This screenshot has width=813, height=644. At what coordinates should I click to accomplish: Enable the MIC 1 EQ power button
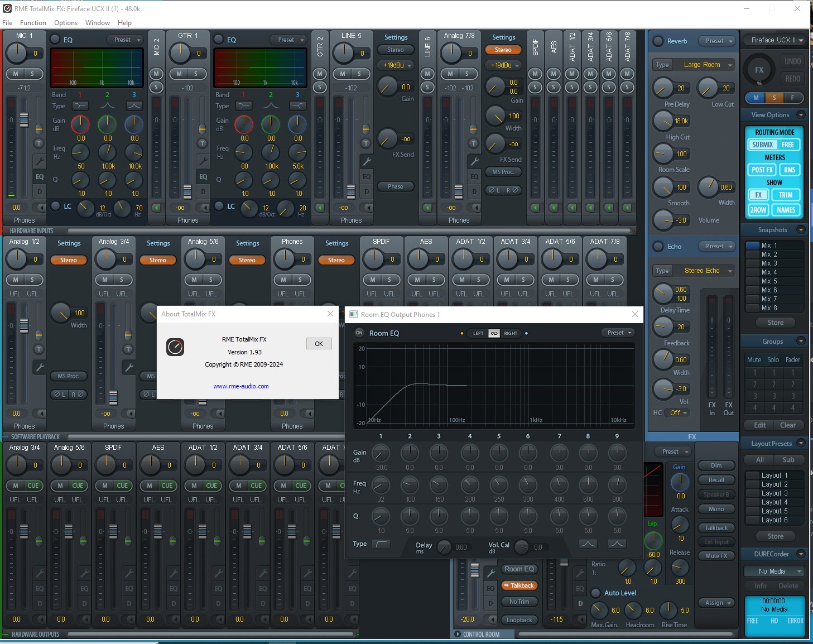(x=55, y=40)
